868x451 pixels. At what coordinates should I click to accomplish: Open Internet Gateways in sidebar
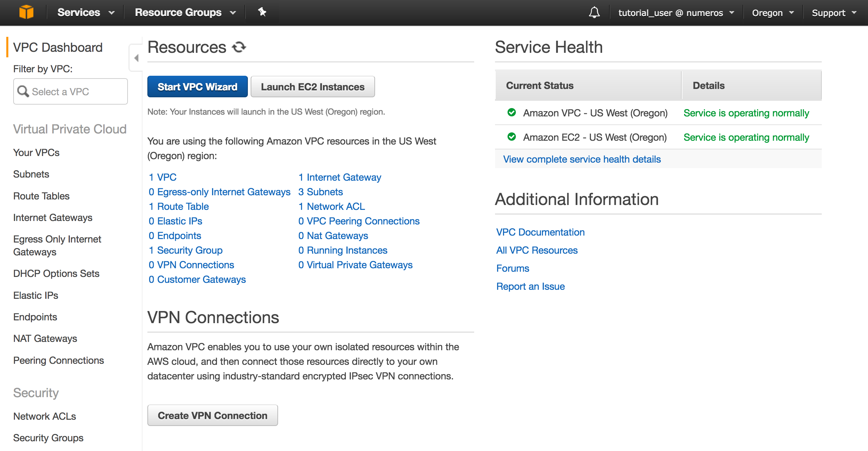point(53,218)
